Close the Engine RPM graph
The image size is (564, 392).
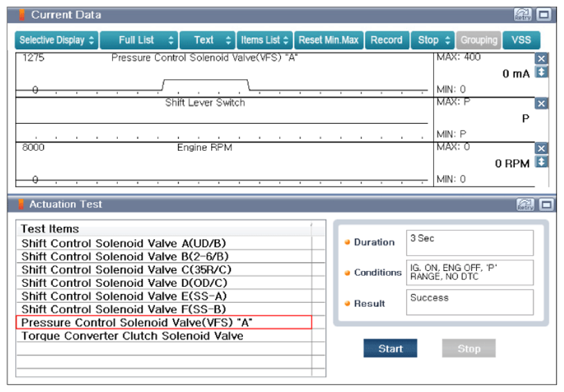pyautogui.click(x=541, y=149)
